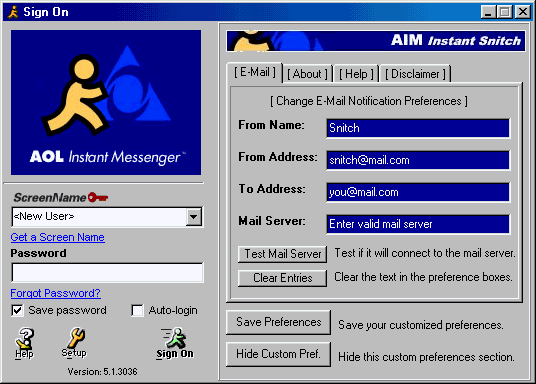The height and width of the screenshot is (384, 536).
Task: Click the red key icon beside ScreenName
Action: [98, 197]
